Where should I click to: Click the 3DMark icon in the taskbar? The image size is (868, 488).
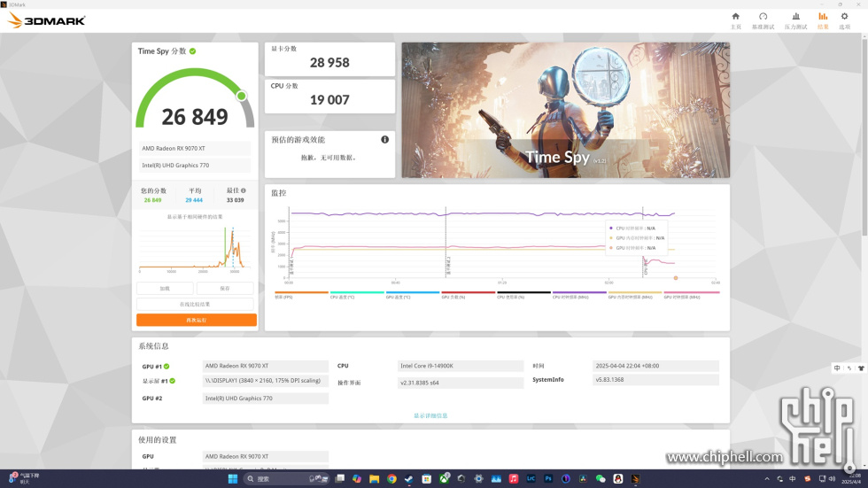click(x=635, y=478)
